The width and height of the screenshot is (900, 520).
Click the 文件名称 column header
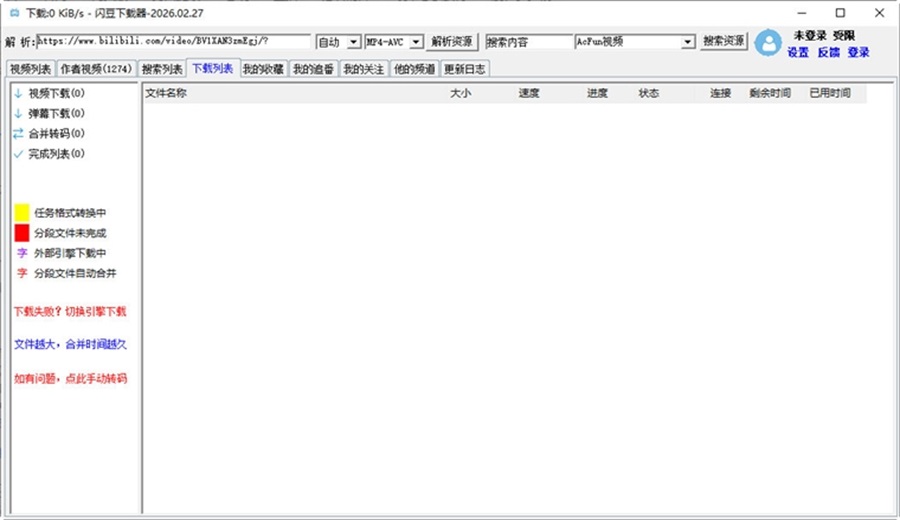coord(166,93)
